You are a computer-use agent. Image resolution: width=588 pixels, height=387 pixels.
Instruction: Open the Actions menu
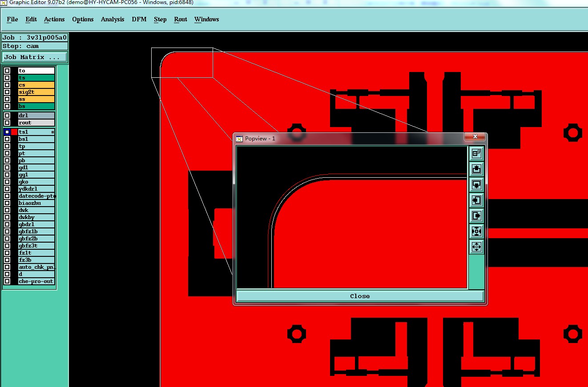coord(54,20)
